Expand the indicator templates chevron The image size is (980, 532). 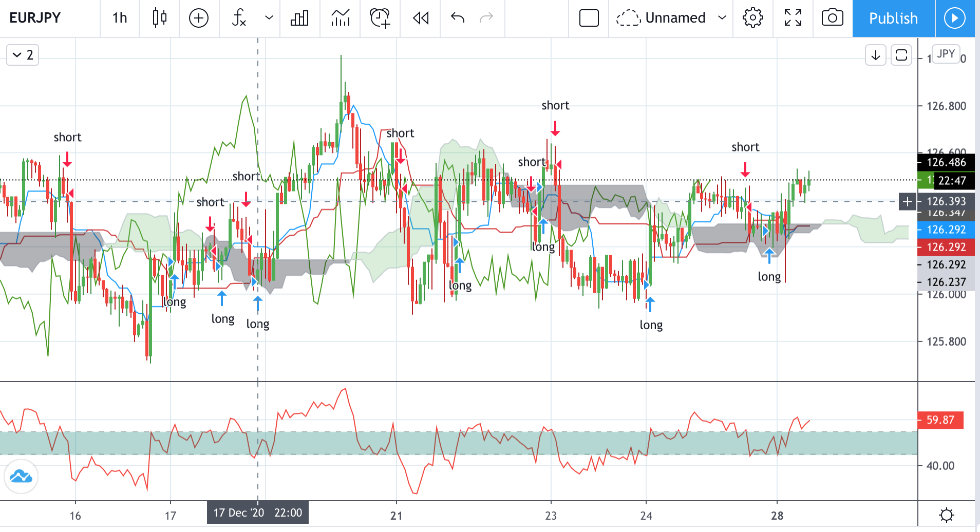[269, 18]
